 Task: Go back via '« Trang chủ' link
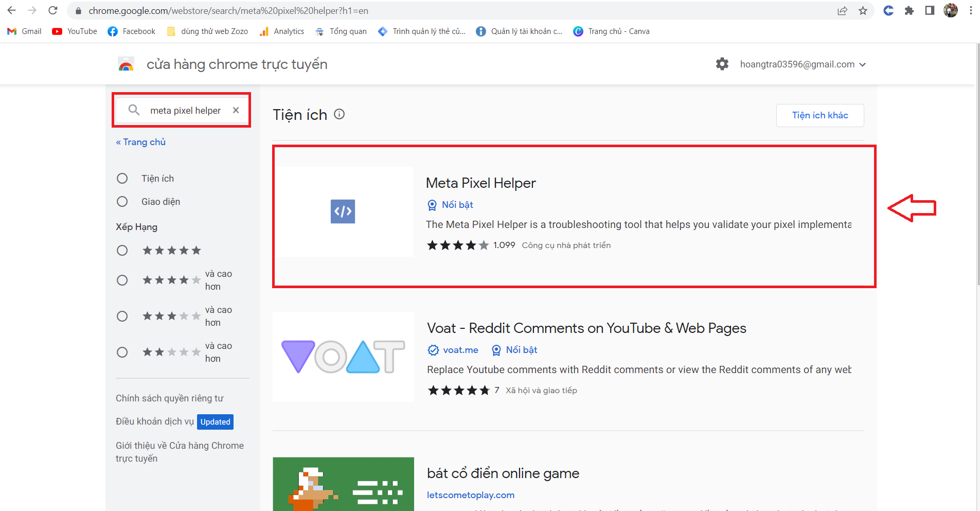[140, 142]
